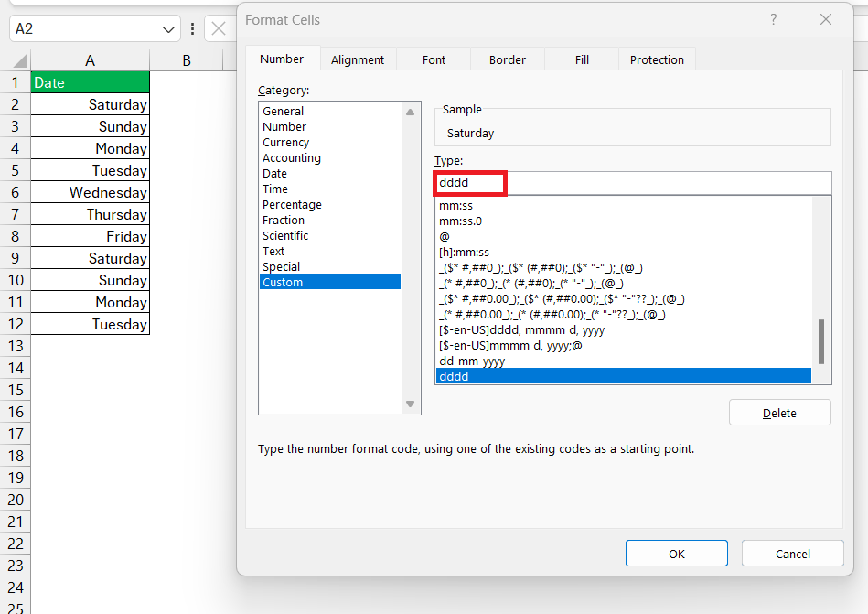Select column B header
The image size is (868, 614).
click(187, 60)
